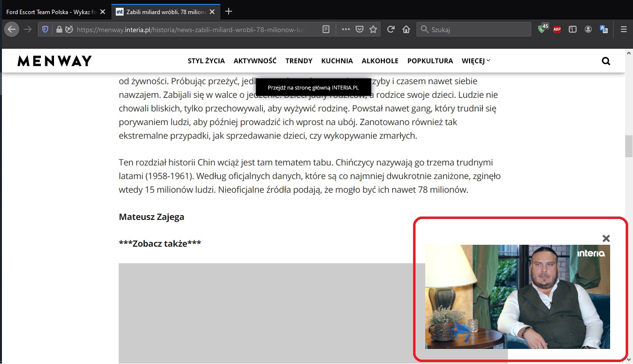Save the page to Pocket
The height and width of the screenshot is (364, 633).
click(360, 29)
